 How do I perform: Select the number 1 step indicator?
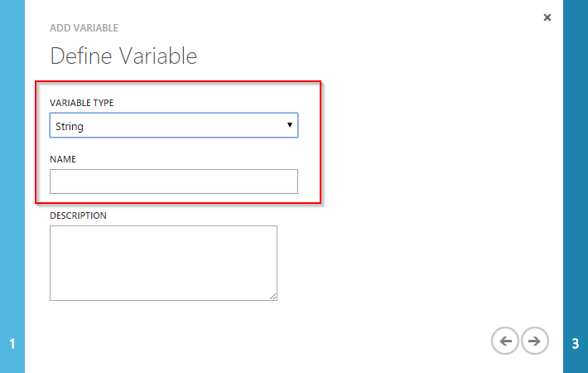pos(12,342)
